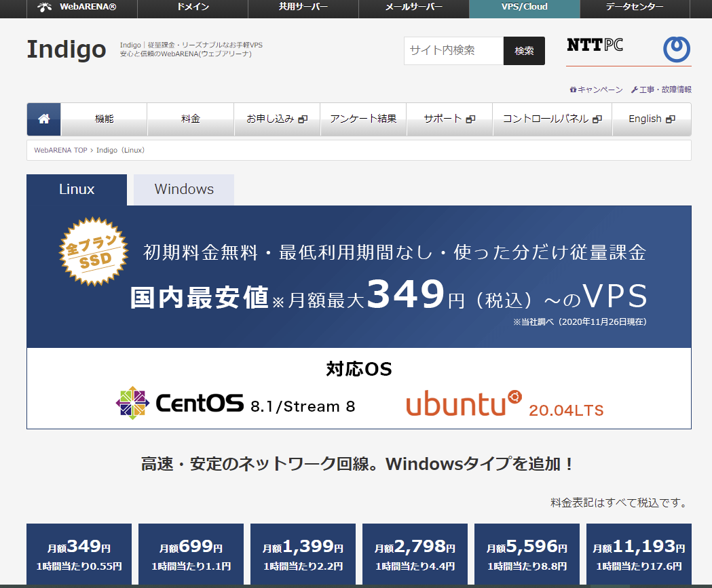This screenshot has height=588, width=712.
Task: Click the Indigo (Linux) breadcrumb
Action: 120,150
